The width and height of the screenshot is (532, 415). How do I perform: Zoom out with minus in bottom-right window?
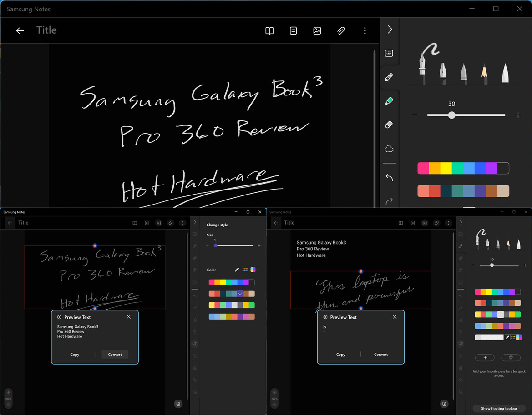click(274, 405)
